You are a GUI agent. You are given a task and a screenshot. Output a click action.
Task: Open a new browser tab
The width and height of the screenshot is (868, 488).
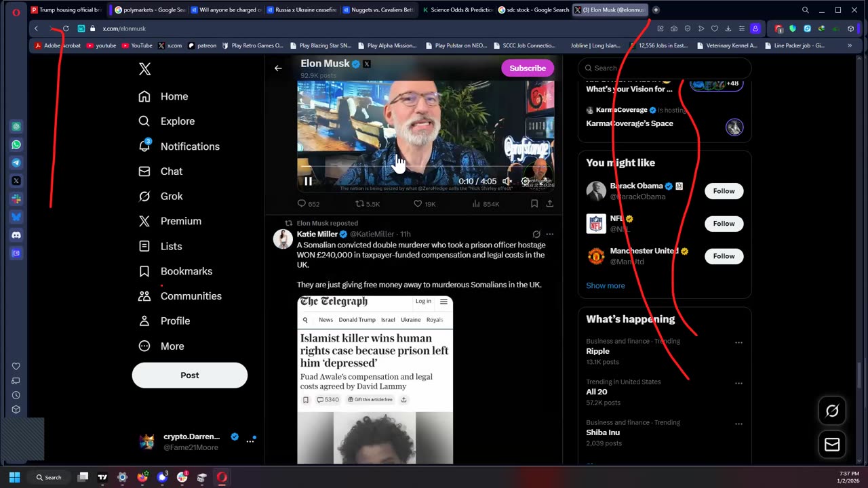tap(656, 10)
